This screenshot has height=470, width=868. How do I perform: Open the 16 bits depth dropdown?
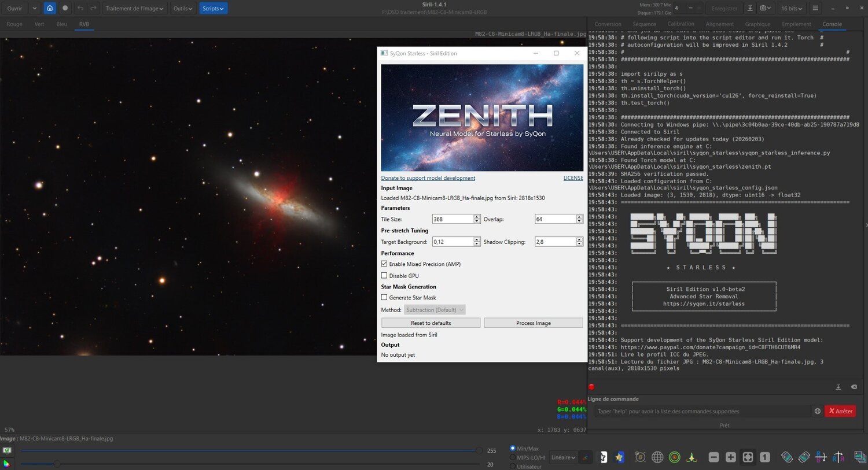[x=792, y=8]
